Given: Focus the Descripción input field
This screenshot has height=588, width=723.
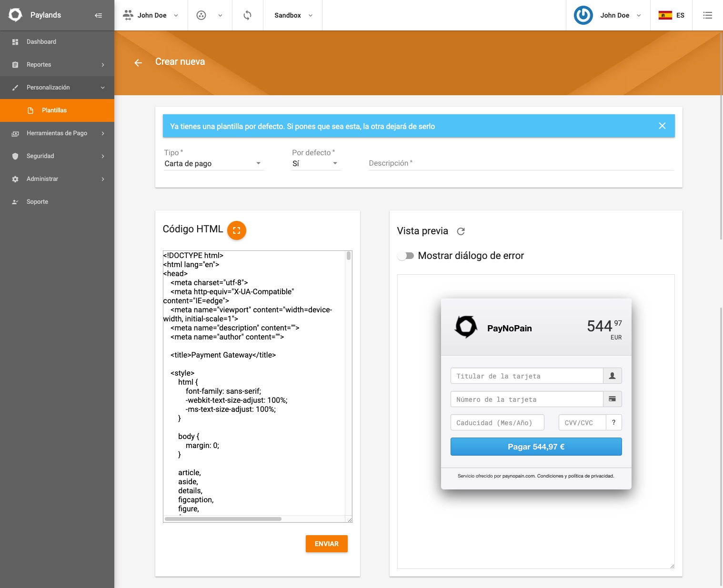Looking at the screenshot, I should tap(521, 163).
